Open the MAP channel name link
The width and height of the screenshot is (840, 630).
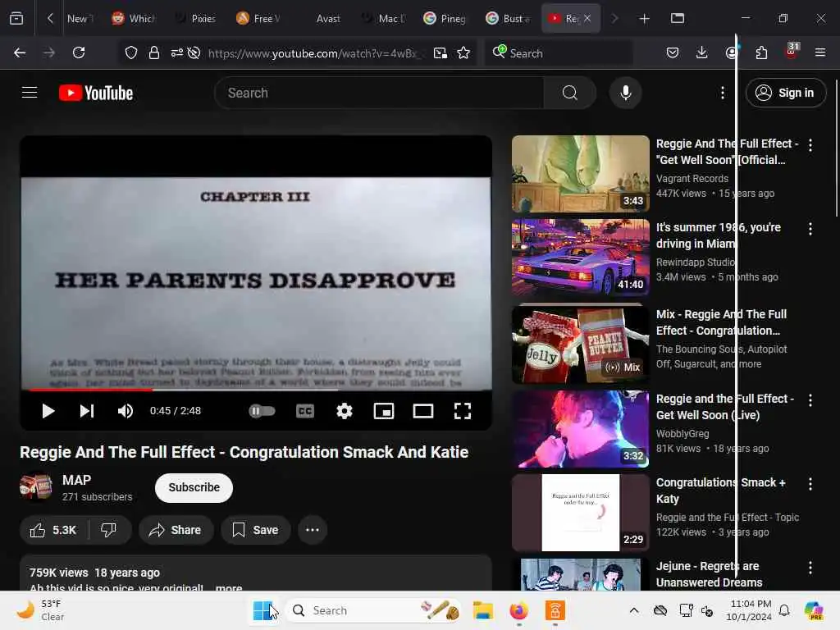point(76,480)
